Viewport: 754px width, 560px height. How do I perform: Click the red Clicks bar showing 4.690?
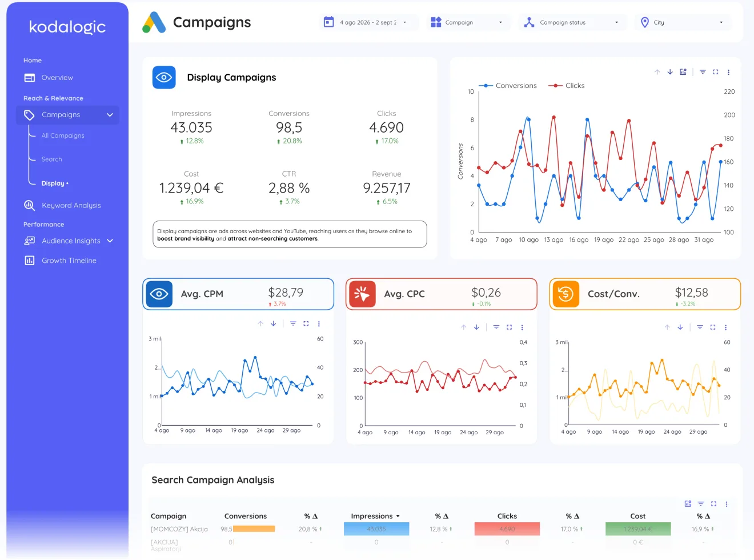[x=507, y=529]
